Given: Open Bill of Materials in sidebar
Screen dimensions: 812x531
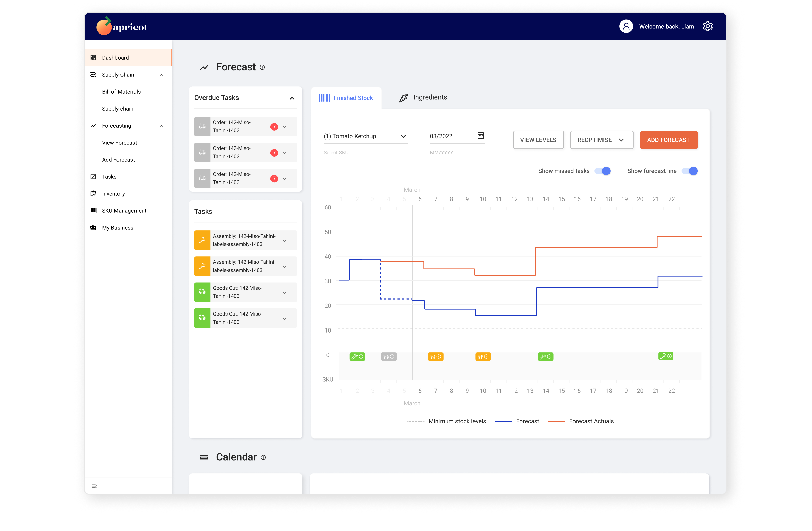Looking at the screenshot, I should [121, 92].
